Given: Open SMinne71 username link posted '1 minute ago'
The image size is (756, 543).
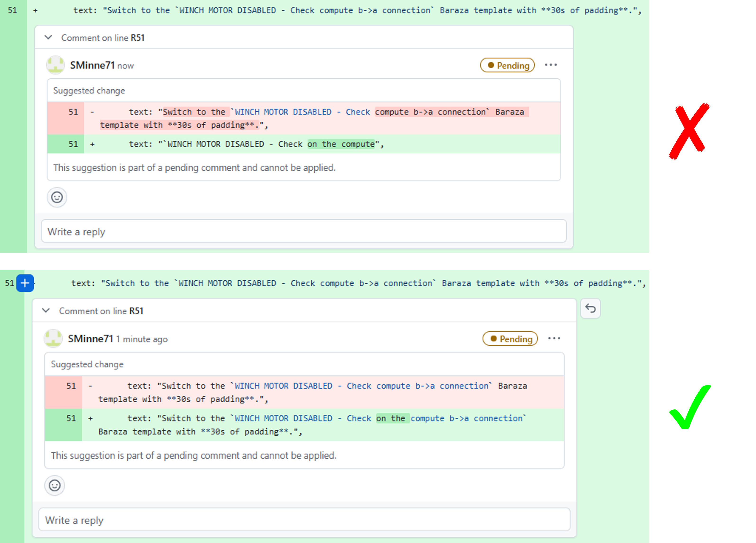Looking at the screenshot, I should point(90,339).
